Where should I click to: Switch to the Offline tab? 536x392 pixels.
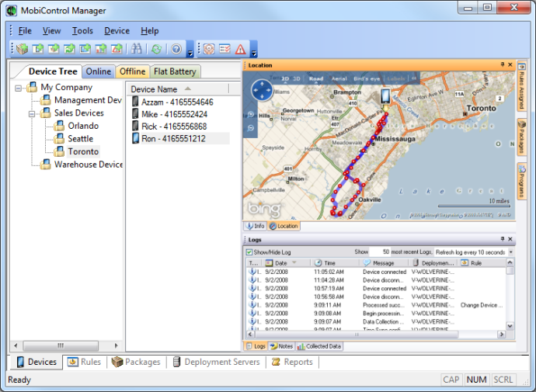[x=132, y=71]
